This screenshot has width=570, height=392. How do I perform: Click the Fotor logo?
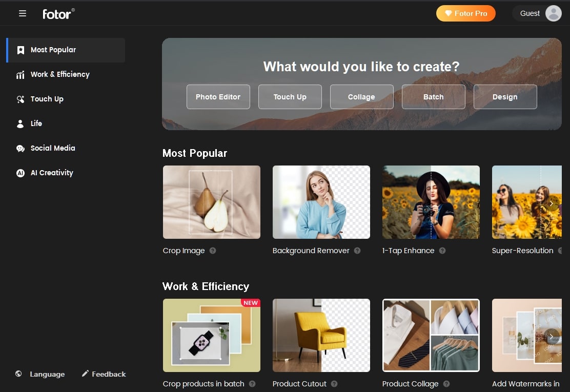point(58,14)
